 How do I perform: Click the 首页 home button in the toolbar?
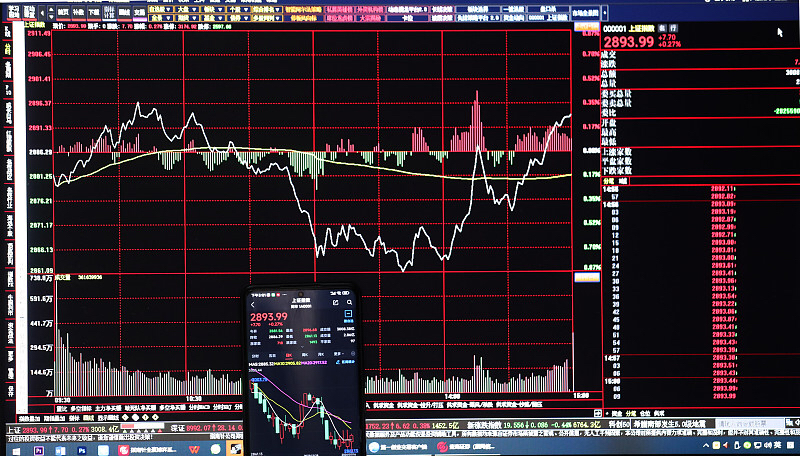coord(63,11)
